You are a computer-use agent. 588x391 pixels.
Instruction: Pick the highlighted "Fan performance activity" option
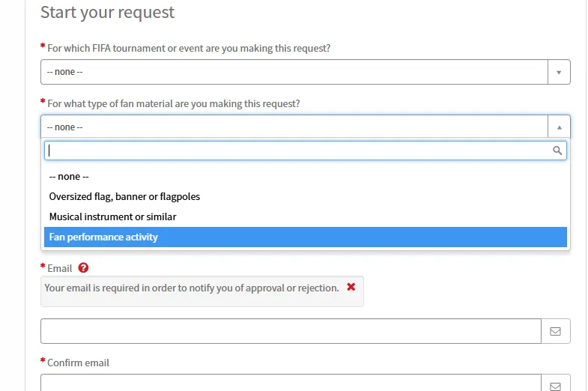coord(103,237)
